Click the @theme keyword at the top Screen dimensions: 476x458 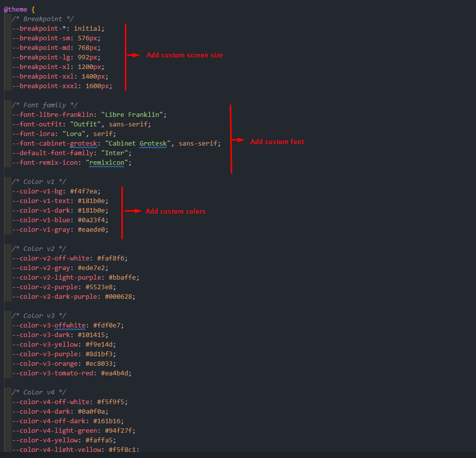click(16, 9)
